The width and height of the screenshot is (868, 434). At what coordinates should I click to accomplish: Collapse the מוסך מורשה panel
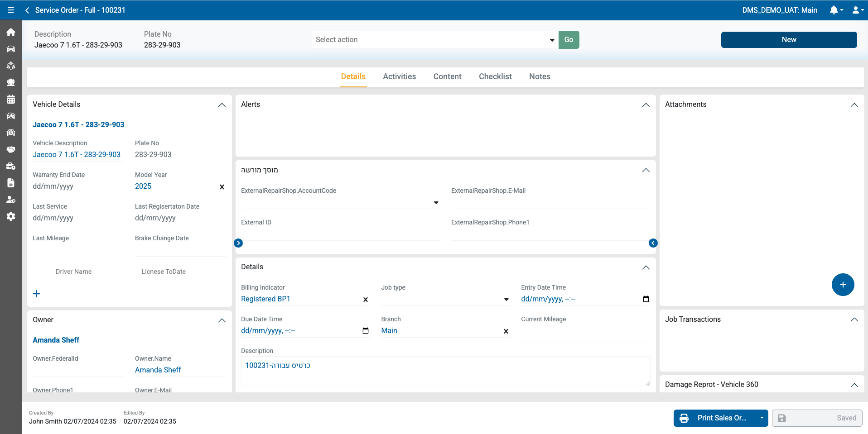click(646, 170)
